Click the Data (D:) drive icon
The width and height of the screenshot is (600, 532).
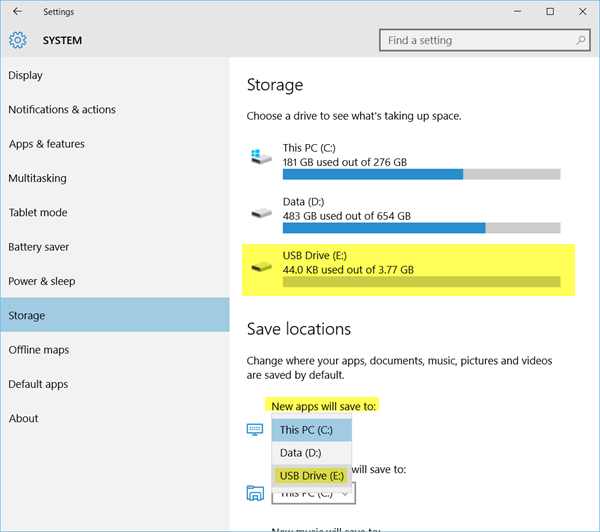[x=261, y=212]
